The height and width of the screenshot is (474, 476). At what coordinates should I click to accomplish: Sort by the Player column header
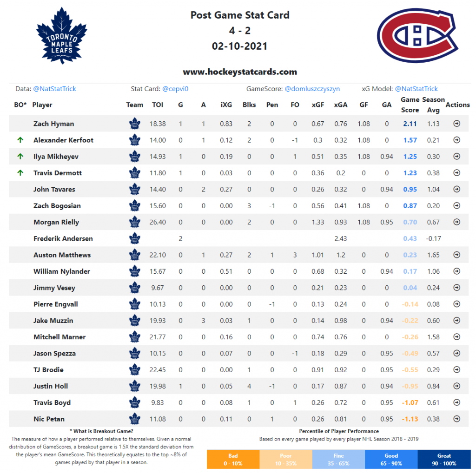[42, 105]
